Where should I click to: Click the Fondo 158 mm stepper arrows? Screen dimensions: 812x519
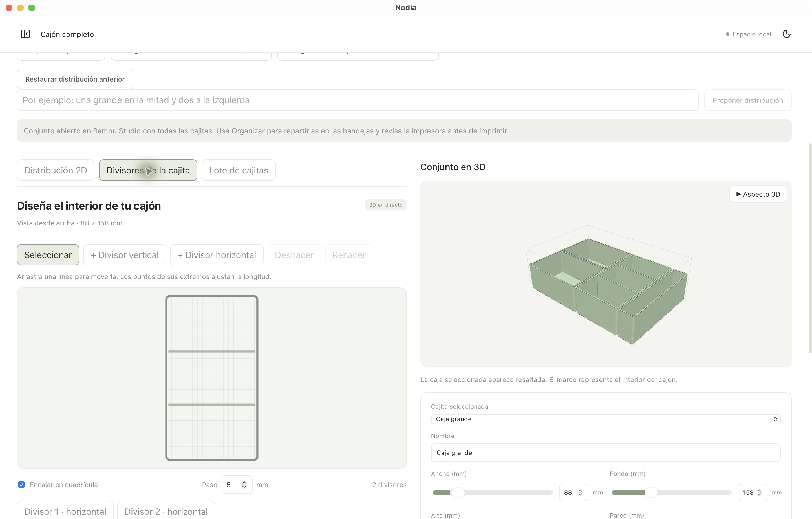[759, 492]
